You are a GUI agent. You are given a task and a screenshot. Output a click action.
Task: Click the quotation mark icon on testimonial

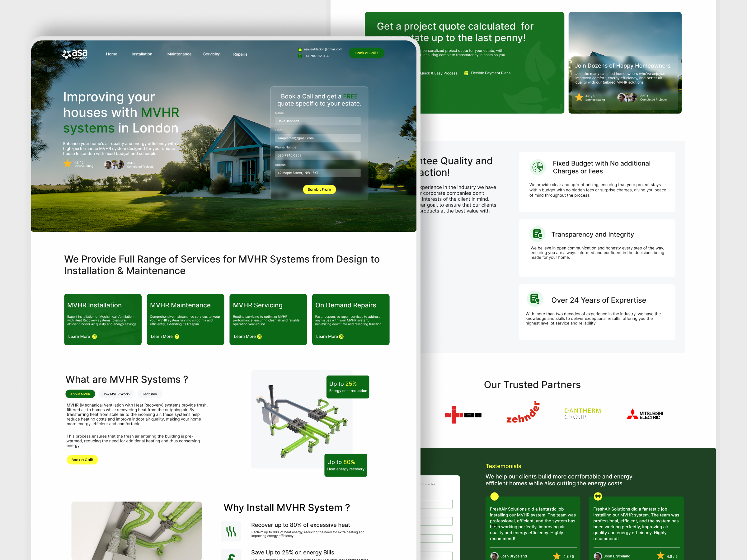(598, 496)
